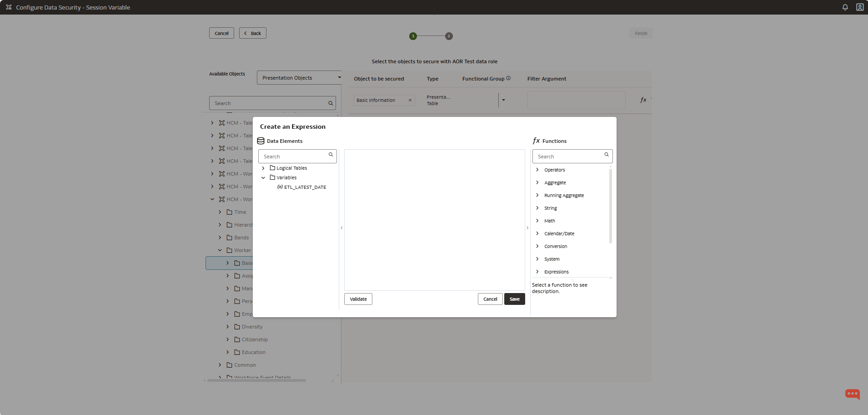868x415 pixels.
Task: Collapse the left Data Elements panel arrow
Action: pyautogui.click(x=341, y=228)
